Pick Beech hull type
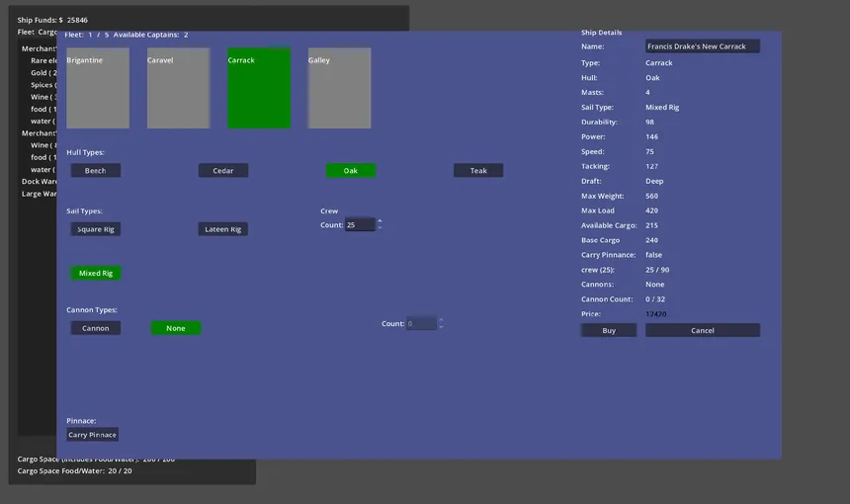The width and height of the screenshot is (850, 504). (96, 170)
